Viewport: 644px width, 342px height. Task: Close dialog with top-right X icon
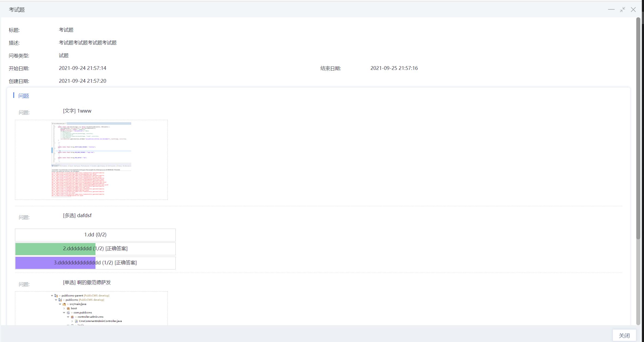pos(633,10)
